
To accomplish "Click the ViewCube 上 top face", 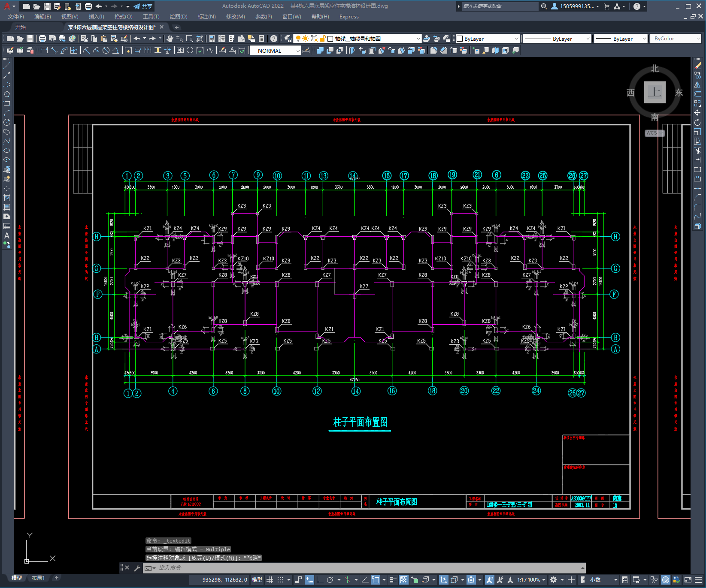I will click(655, 92).
